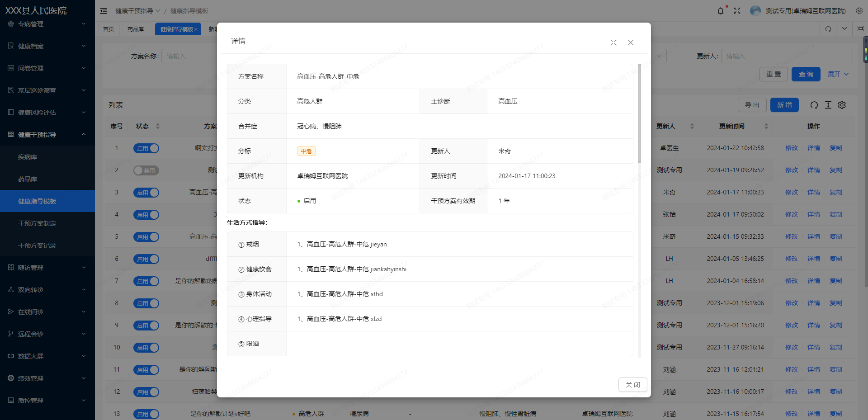Toggle fullscreen using the expand arrows icon

(x=737, y=10)
